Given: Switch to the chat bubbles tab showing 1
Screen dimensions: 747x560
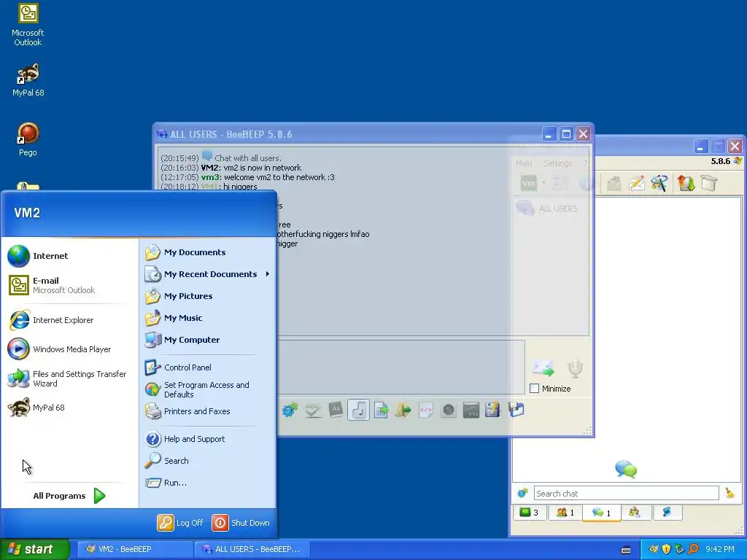Looking at the screenshot, I should tap(601, 513).
